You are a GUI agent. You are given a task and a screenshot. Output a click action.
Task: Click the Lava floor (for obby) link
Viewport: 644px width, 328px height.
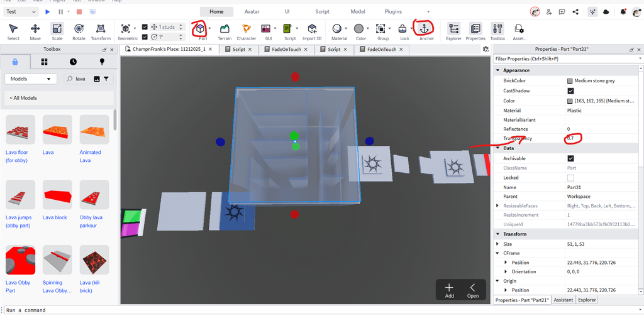click(x=17, y=156)
